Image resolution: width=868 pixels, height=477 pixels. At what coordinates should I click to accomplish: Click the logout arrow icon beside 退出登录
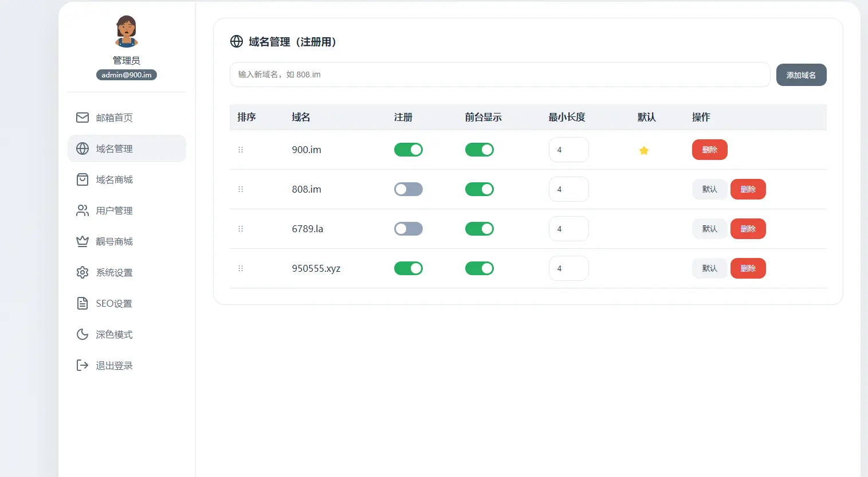pyautogui.click(x=83, y=365)
